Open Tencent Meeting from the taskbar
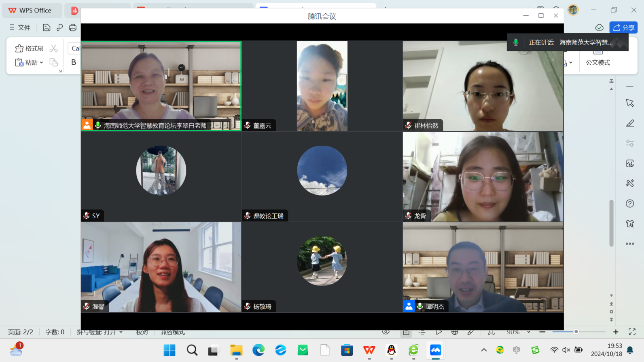The width and height of the screenshot is (644, 362). click(x=435, y=350)
